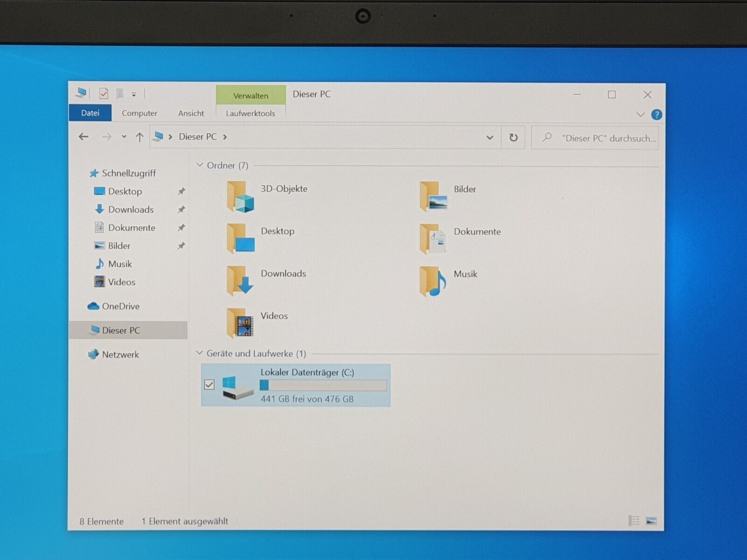Click the properties icon in quick access toolbar
747x560 pixels.
pyautogui.click(x=104, y=94)
